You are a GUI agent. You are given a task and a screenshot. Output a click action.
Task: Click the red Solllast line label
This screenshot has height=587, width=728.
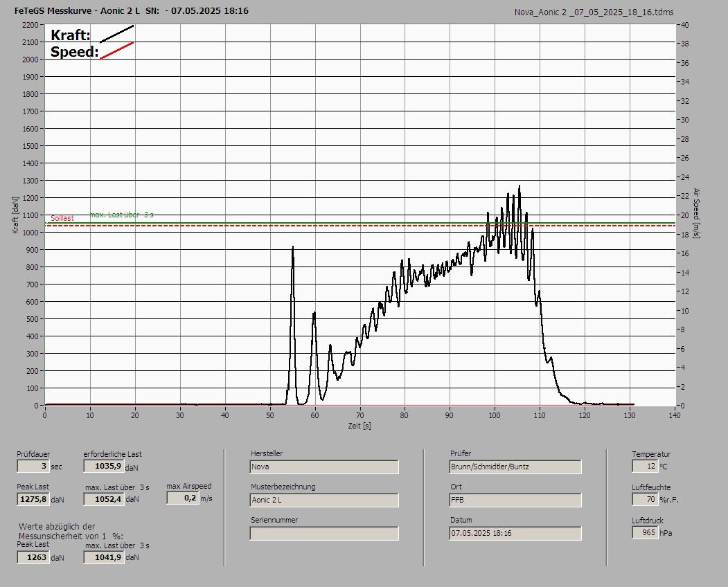point(62,218)
